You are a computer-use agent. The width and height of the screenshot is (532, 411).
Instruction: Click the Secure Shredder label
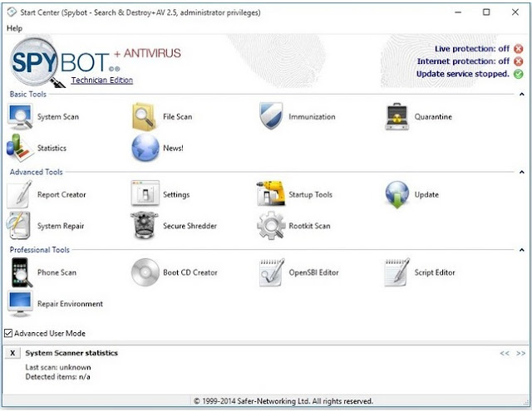point(190,226)
